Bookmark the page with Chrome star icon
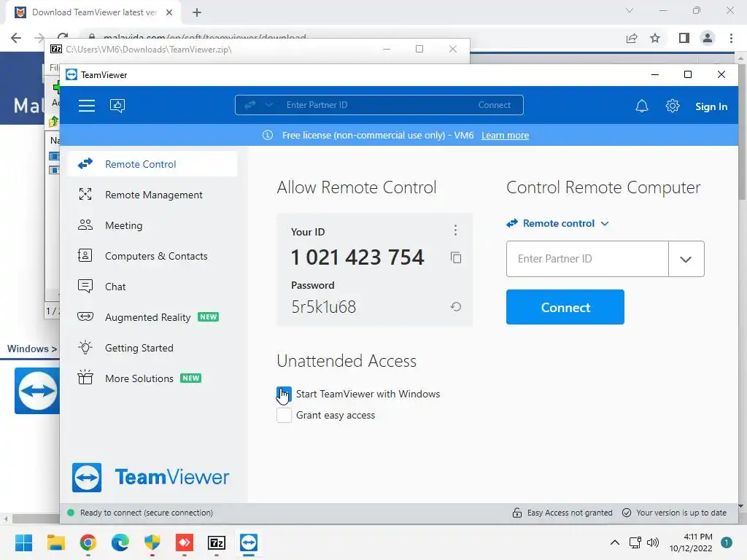 [655, 38]
